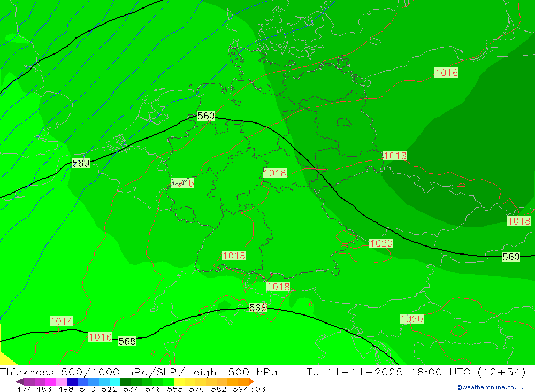This screenshot has height=392, width=535.
Task: Select the darkest green legend swatch
Action: [126, 381]
